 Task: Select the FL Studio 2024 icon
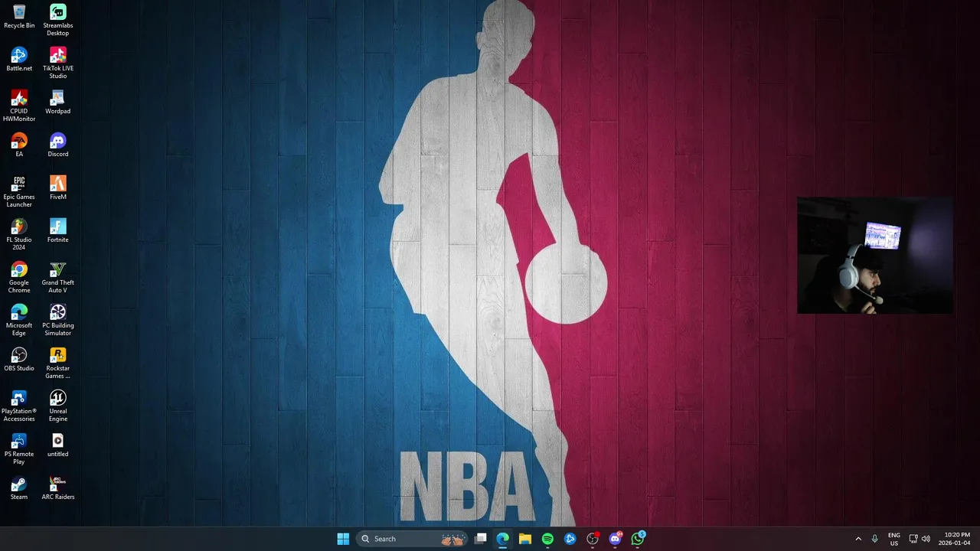[x=19, y=234]
